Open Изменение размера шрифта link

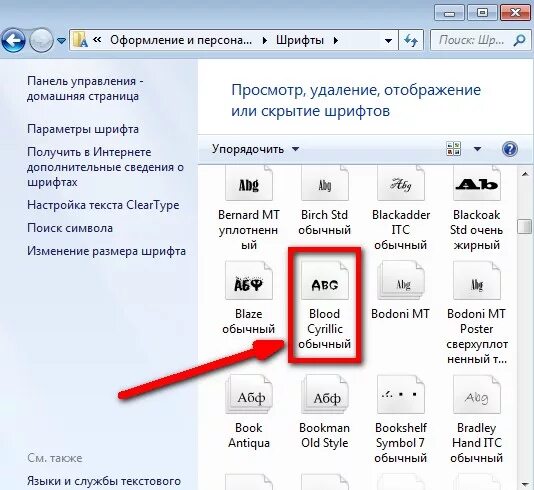107,251
